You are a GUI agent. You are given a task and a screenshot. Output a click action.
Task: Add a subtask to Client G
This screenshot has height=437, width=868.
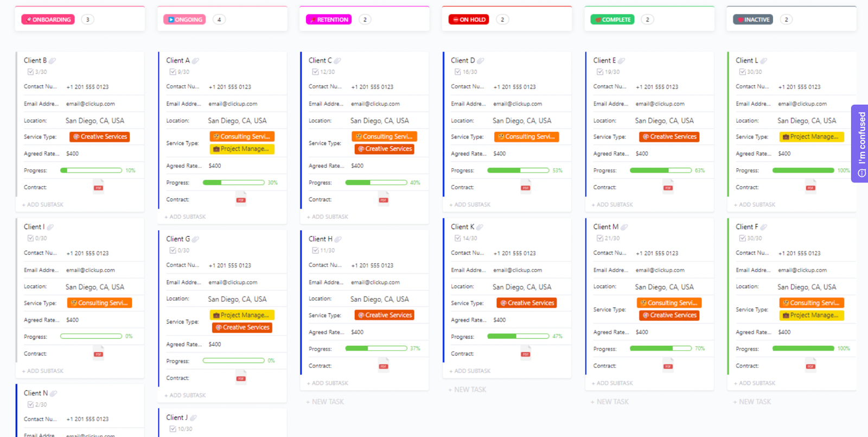[185, 395]
